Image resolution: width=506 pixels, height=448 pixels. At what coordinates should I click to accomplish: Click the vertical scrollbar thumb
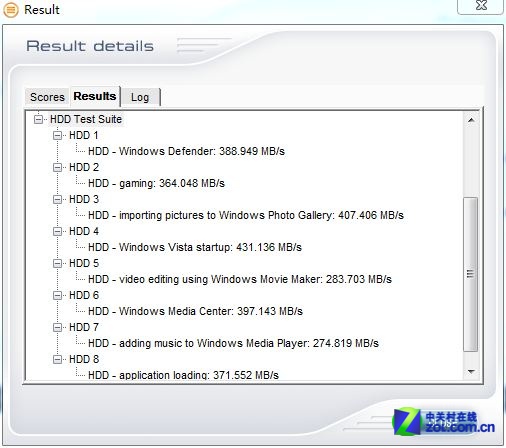pos(471,274)
